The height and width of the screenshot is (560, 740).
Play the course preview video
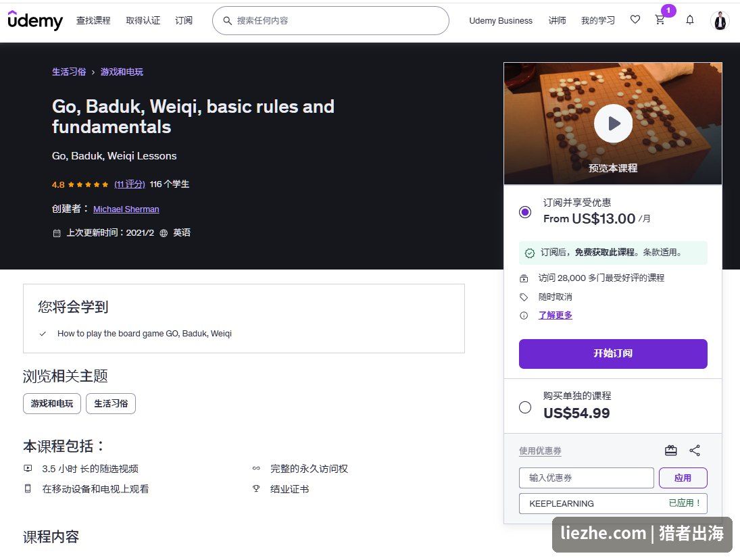point(613,123)
